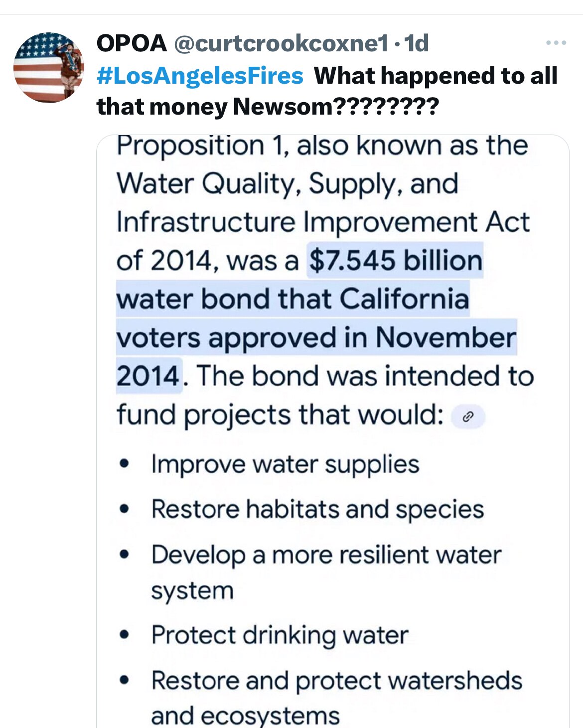Open the embedded Proposition 1 image
The width and height of the screenshot is (583, 728).
point(332,431)
